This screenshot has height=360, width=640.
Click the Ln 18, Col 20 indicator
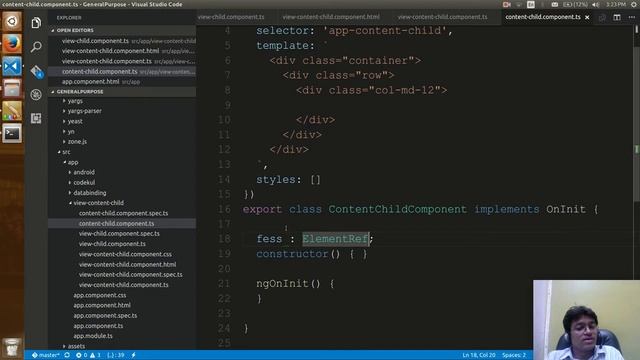(479, 355)
